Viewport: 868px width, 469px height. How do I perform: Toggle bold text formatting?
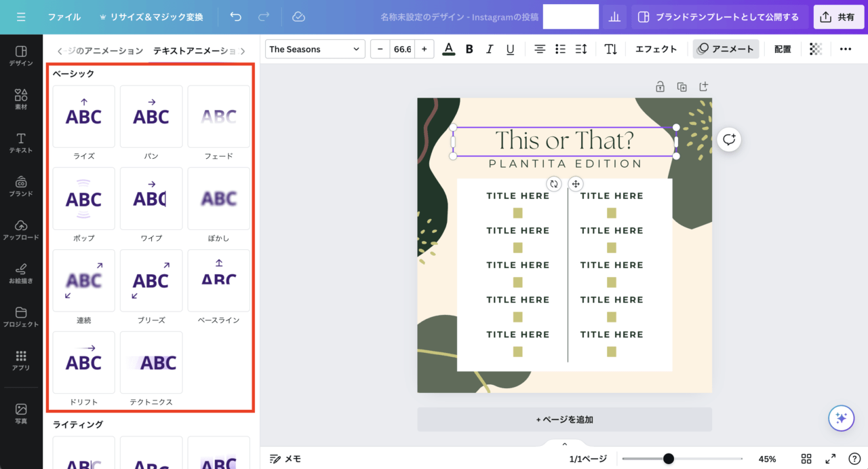point(469,49)
